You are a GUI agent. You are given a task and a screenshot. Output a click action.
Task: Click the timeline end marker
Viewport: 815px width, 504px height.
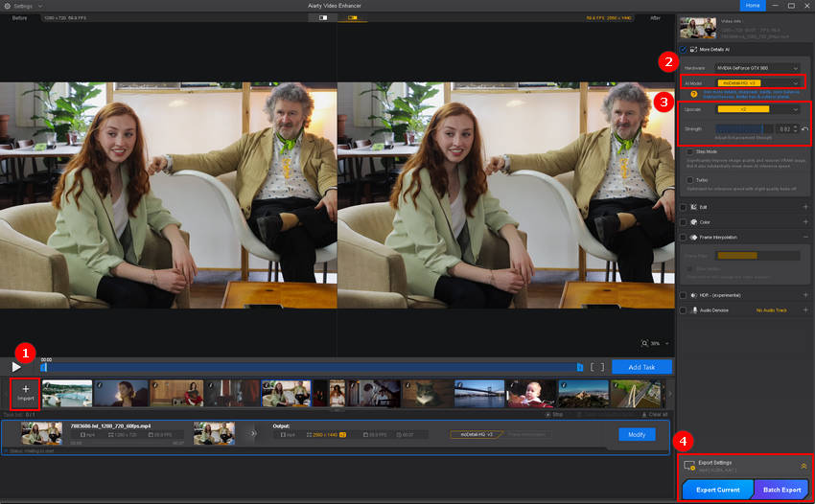pos(580,367)
